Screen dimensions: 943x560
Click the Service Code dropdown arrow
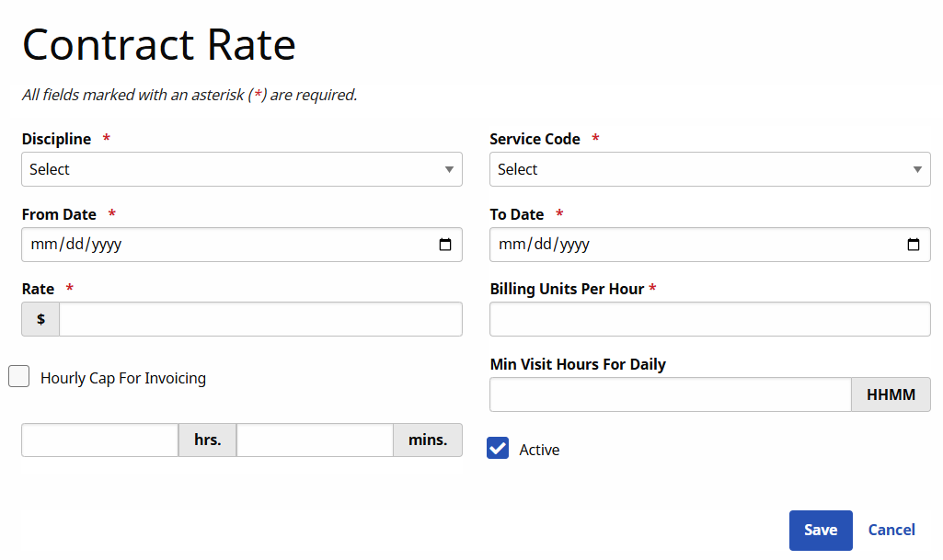(917, 169)
